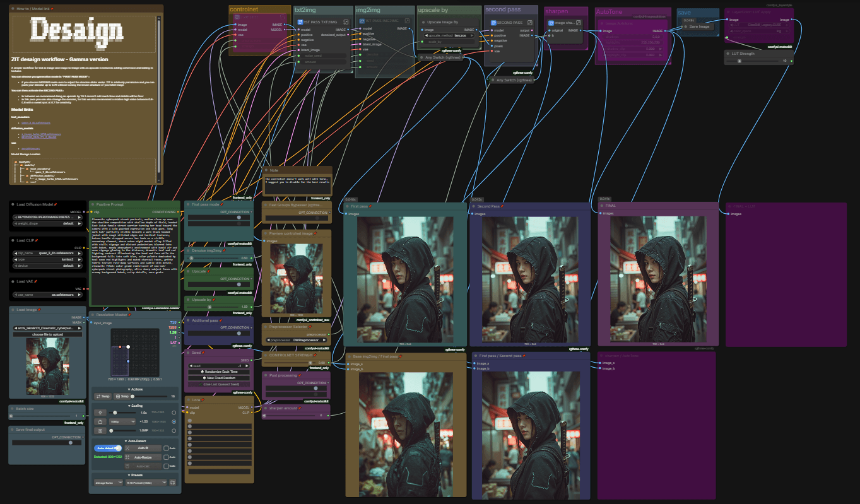Click the megapixel icon in Scaling section
The height and width of the screenshot is (504, 860).
click(100, 431)
